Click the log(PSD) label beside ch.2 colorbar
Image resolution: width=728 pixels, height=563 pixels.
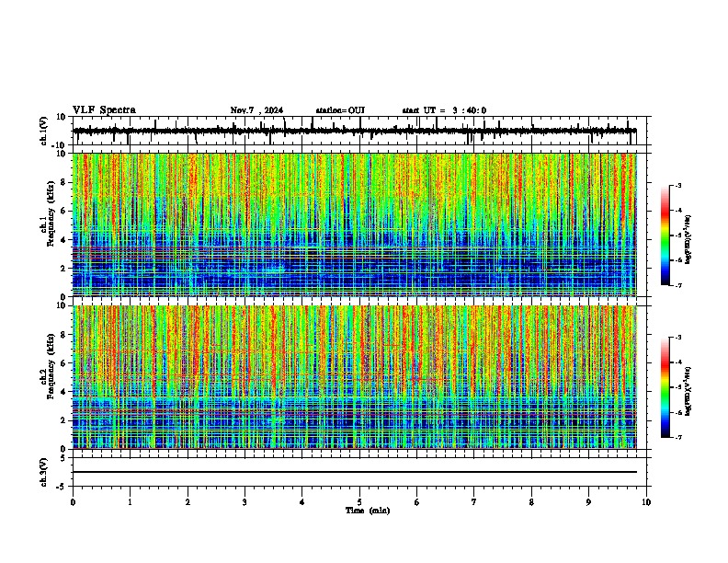point(688,391)
